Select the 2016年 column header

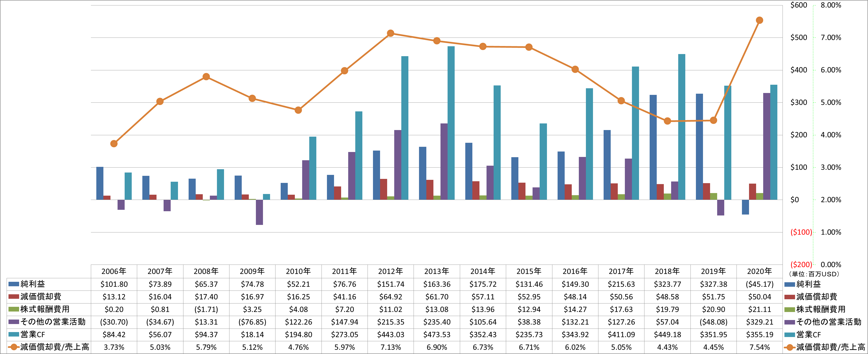click(575, 271)
